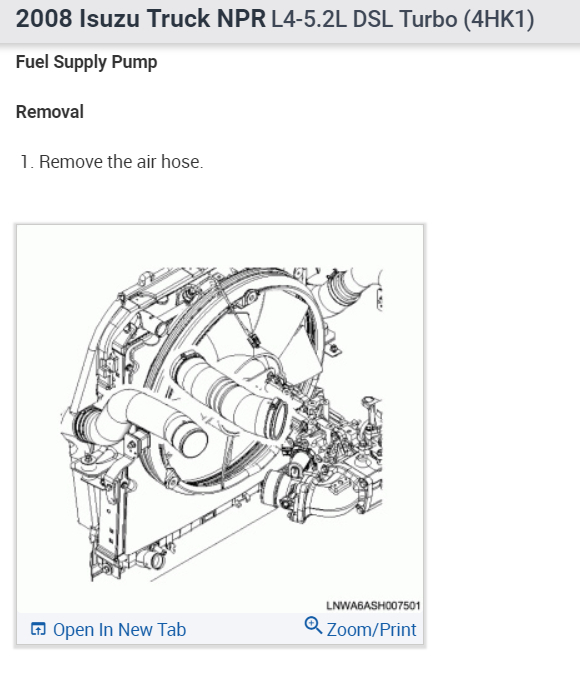
Task: Open the diagram via 'Open In New Tab' text
Action: click(x=119, y=630)
